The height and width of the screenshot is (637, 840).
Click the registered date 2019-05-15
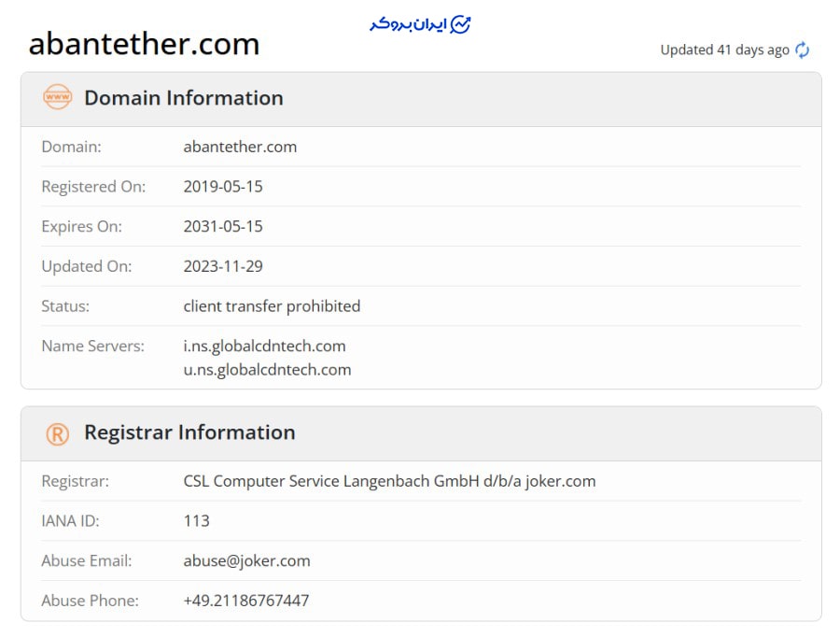[x=223, y=187]
